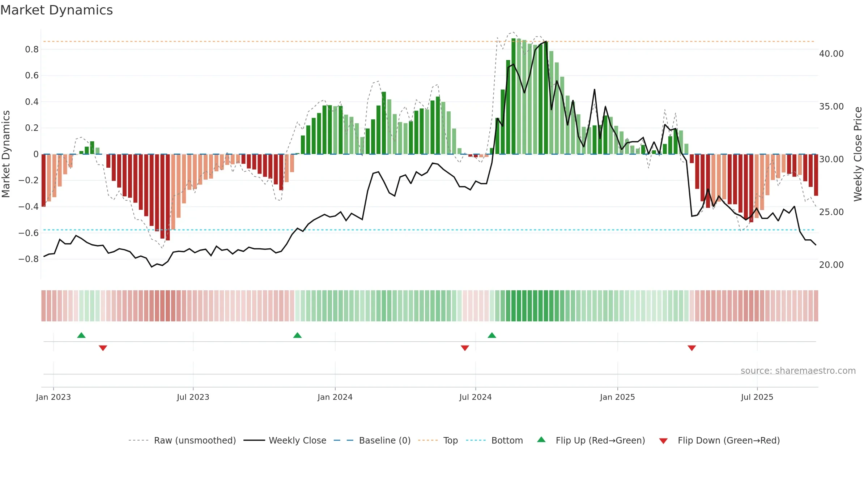Screen dimensions: 868x488
Task: Click the flip-down marker near April 2025
Action: click(x=692, y=348)
